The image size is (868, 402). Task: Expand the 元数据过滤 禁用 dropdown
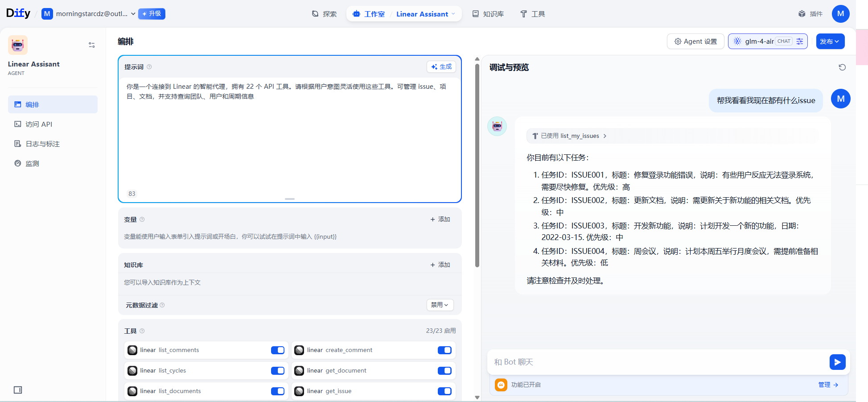pos(440,305)
